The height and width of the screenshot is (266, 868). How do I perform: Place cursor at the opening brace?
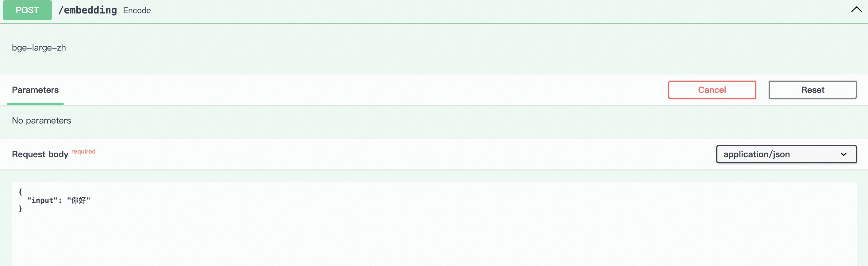(20, 192)
